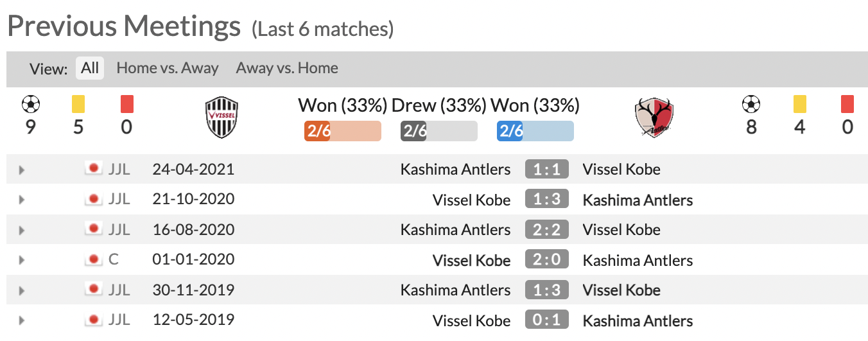Viewport: 868px width, 341px height.
Task: Click the orange 2/6 won progress bar
Action: coord(342,131)
